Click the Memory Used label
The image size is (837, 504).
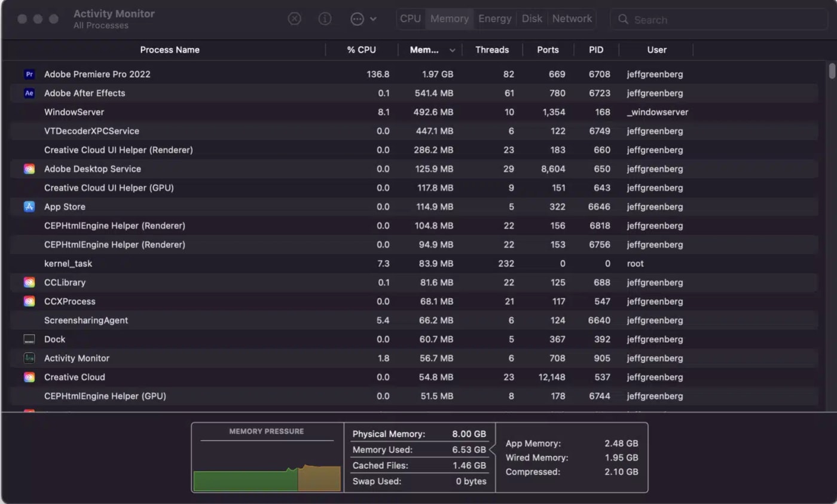point(383,450)
